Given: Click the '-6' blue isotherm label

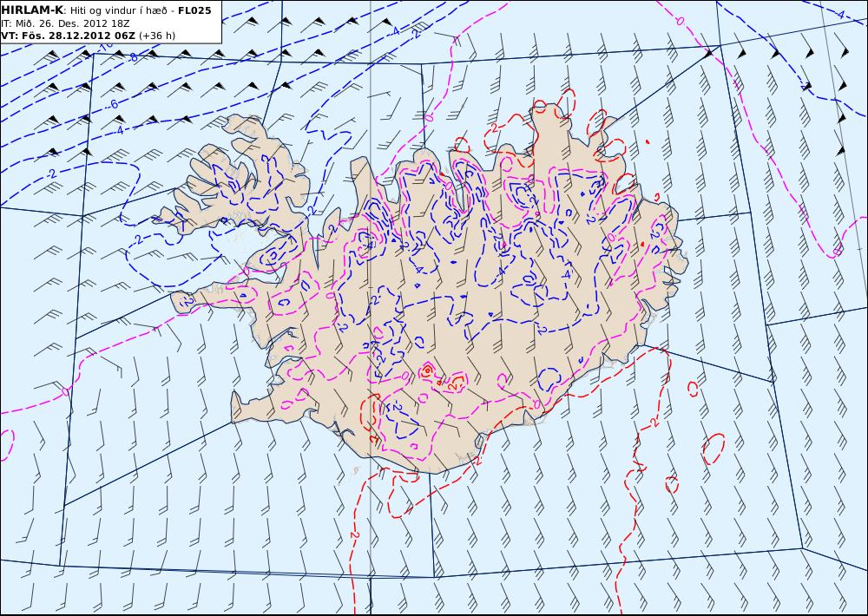Looking at the screenshot, I should (x=113, y=104).
